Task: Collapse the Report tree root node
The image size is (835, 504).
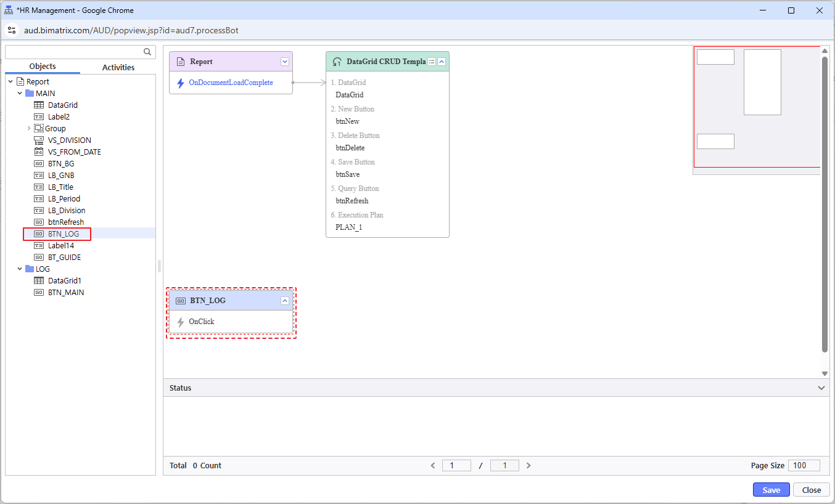Action: tap(11, 82)
